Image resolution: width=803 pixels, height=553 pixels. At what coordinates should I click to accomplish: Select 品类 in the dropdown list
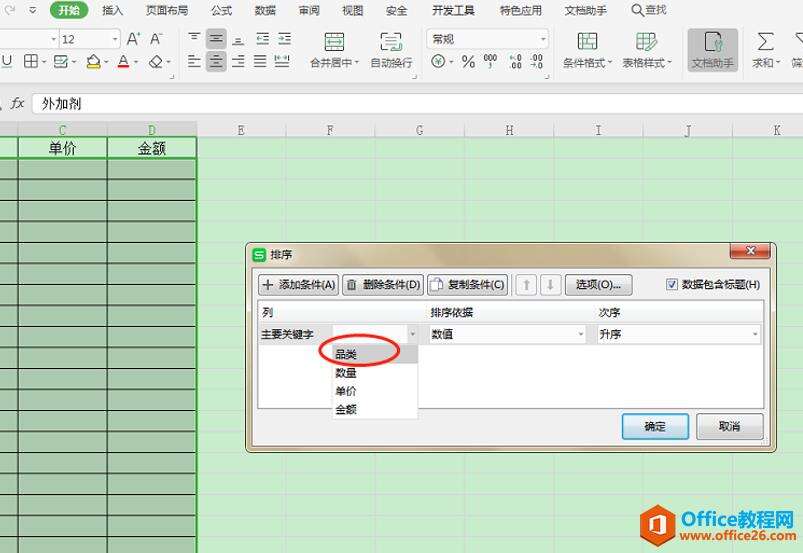click(x=375, y=354)
